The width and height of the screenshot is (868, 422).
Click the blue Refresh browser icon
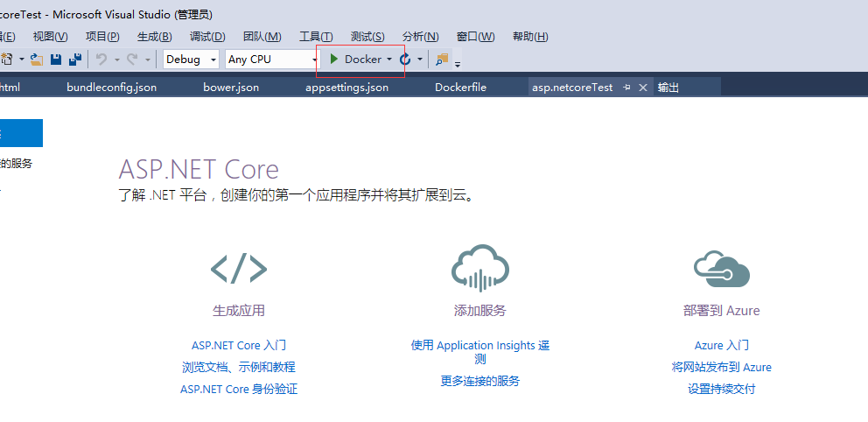pos(405,60)
